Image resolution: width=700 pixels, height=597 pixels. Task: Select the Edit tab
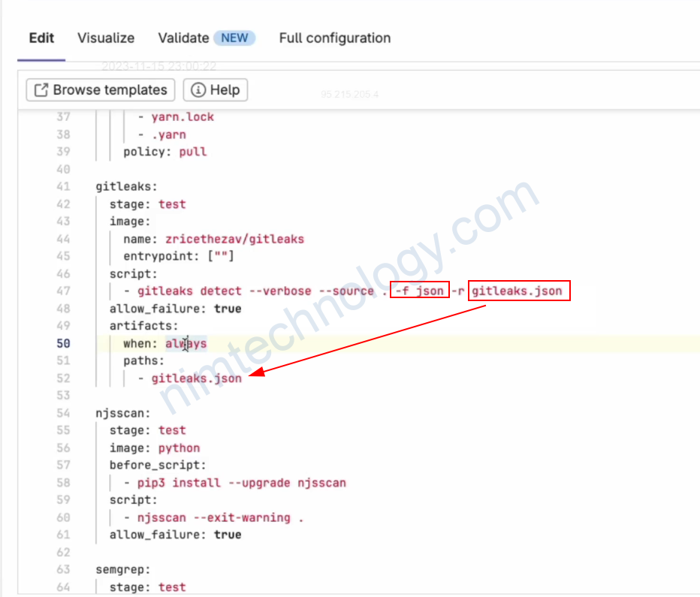point(43,38)
